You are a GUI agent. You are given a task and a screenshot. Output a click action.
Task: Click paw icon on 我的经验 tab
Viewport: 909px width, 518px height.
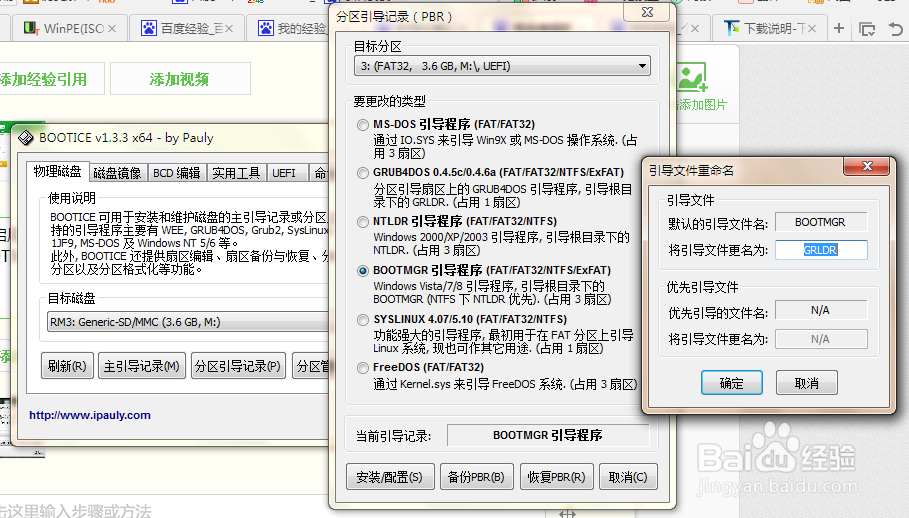266,28
